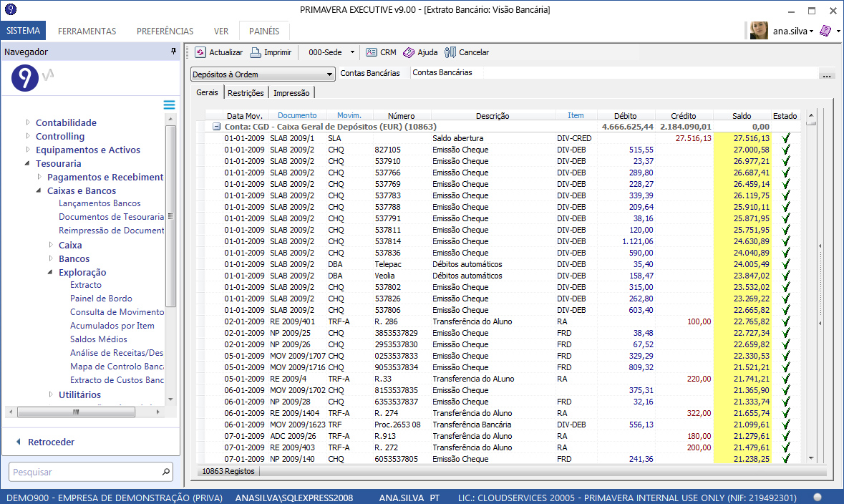
Task: Open the CRM toolbar icon
Action: click(371, 52)
